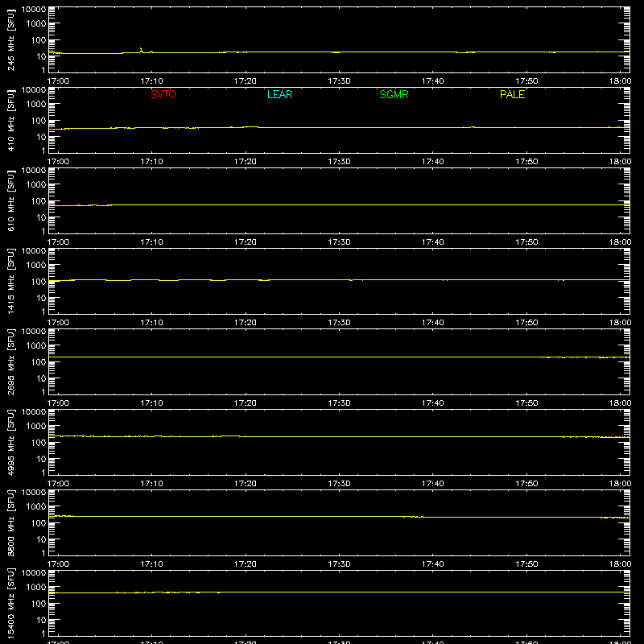Image resolution: width=644 pixels, height=644 pixels.
Task: Click the red SVTO station label
Action: [163, 94]
